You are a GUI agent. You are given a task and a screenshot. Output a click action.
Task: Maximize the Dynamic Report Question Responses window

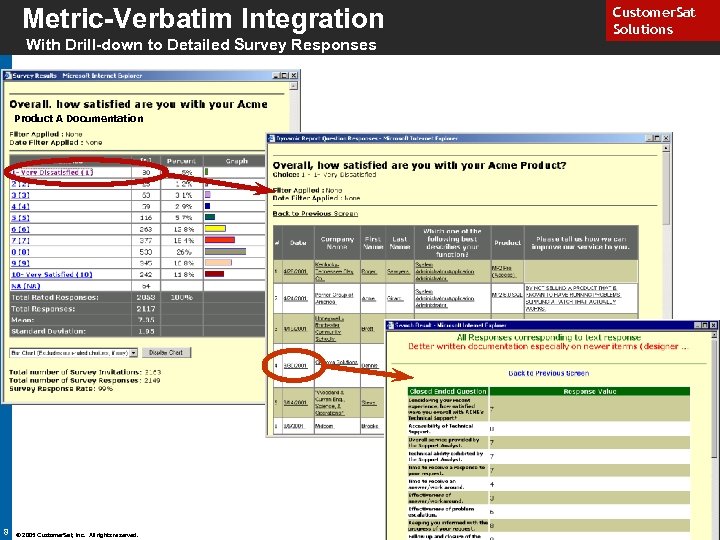tap(657, 138)
